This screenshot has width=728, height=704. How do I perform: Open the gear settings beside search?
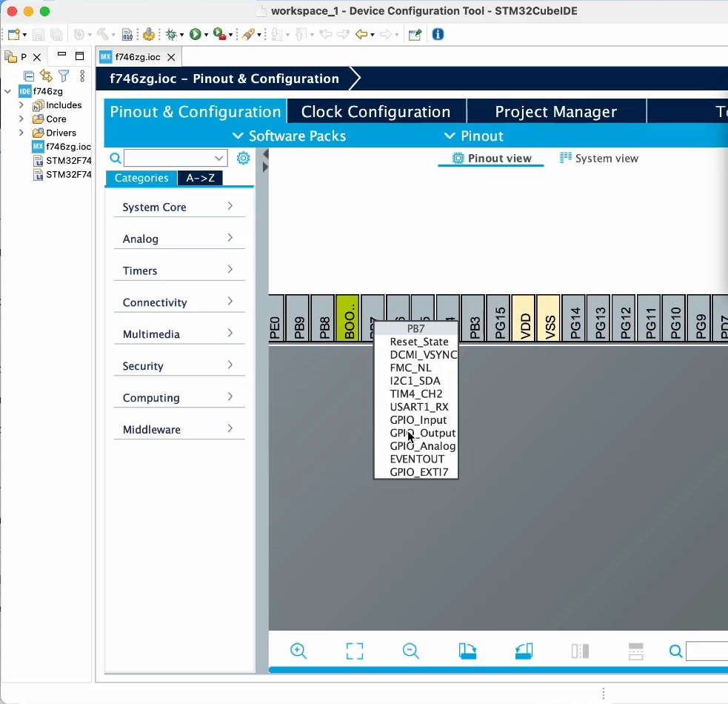(243, 158)
